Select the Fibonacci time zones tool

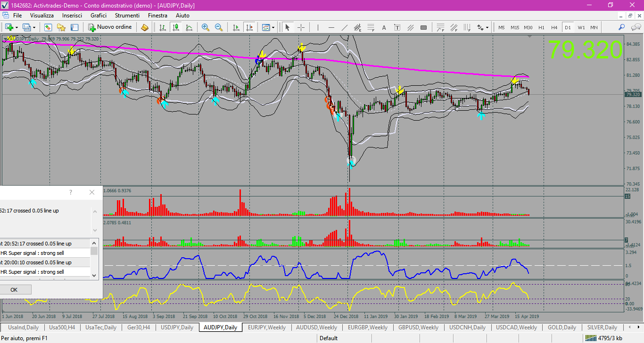tap(467, 27)
